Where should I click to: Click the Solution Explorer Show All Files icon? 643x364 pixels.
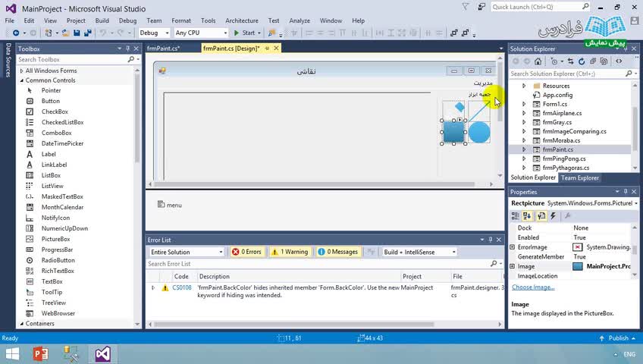pyautogui.click(x=604, y=61)
